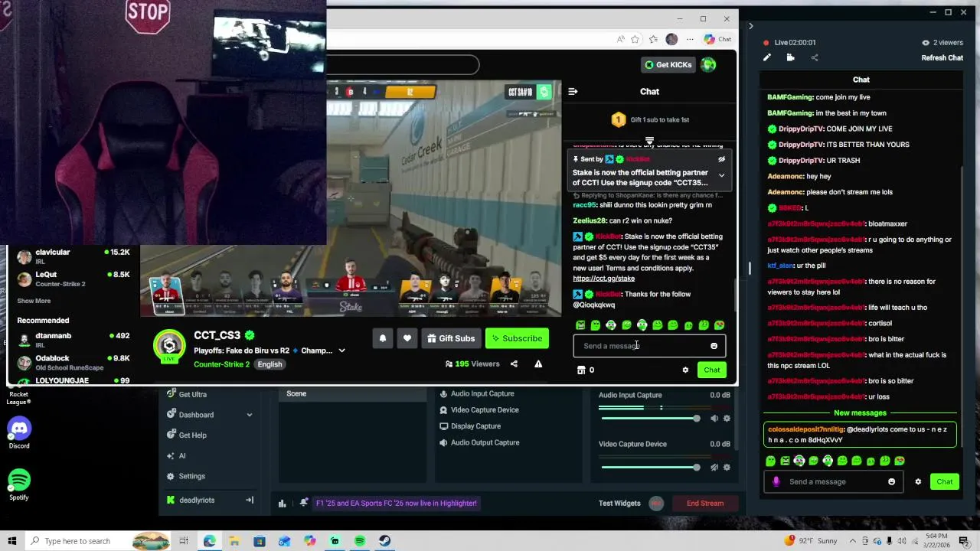The image size is (980, 551).
Task: Click the share icon in the stream chat window
Action: 814,57
